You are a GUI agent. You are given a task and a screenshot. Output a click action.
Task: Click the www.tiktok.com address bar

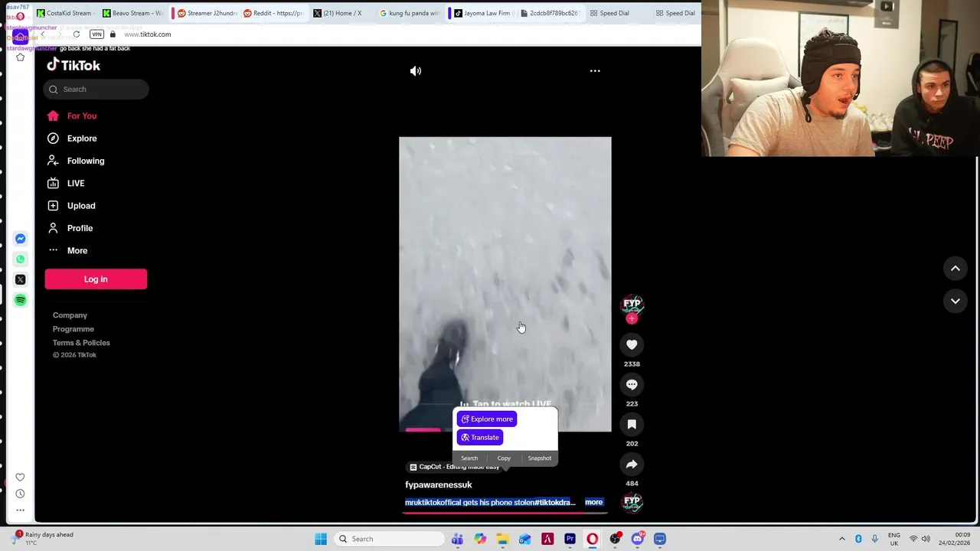148,34
